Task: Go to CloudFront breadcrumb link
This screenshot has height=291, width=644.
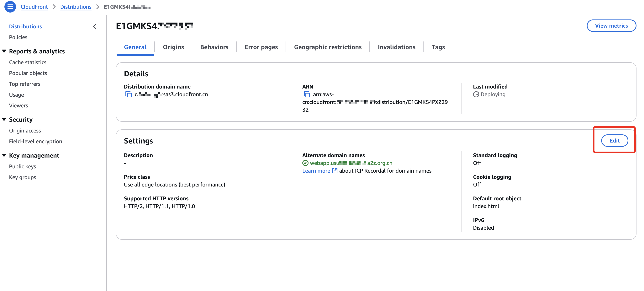Action: (x=34, y=7)
